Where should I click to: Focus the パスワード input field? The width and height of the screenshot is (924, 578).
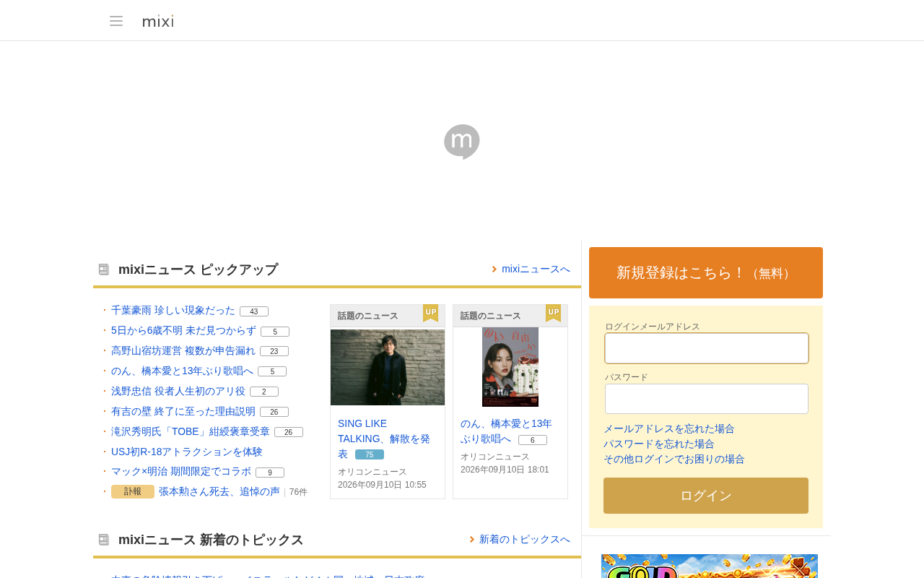pyautogui.click(x=707, y=399)
